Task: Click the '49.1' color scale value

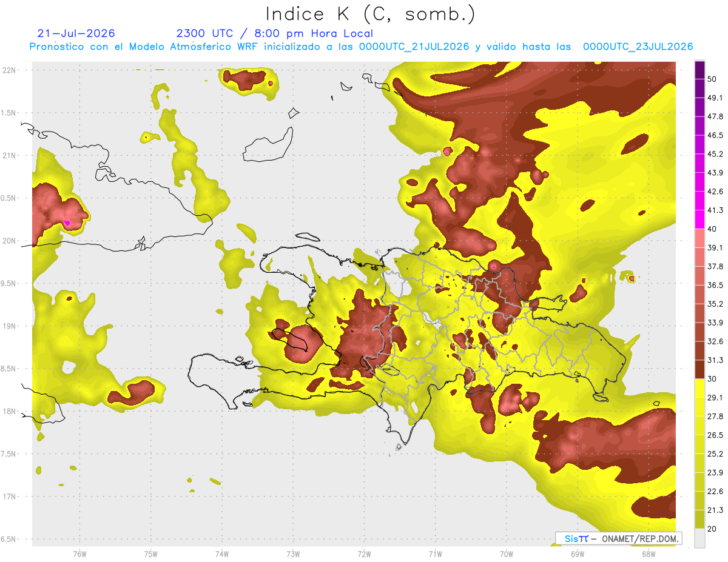Action: click(x=715, y=98)
